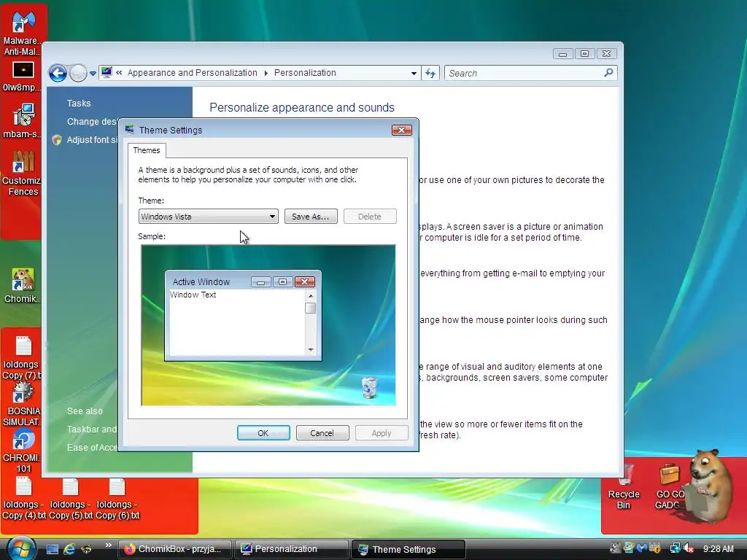
Task: Cancel the Theme Settings dialog
Action: [322, 433]
